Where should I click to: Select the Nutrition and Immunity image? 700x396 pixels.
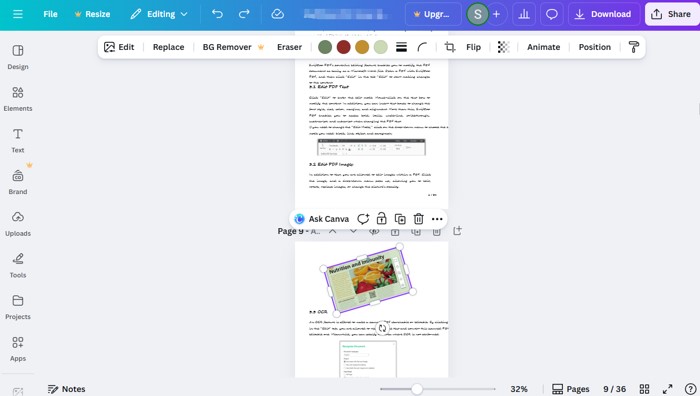(x=368, y=280)
